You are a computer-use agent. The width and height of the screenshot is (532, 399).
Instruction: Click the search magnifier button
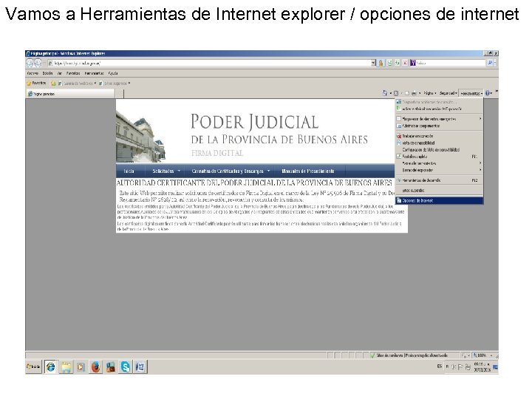[x=490, y=63]
